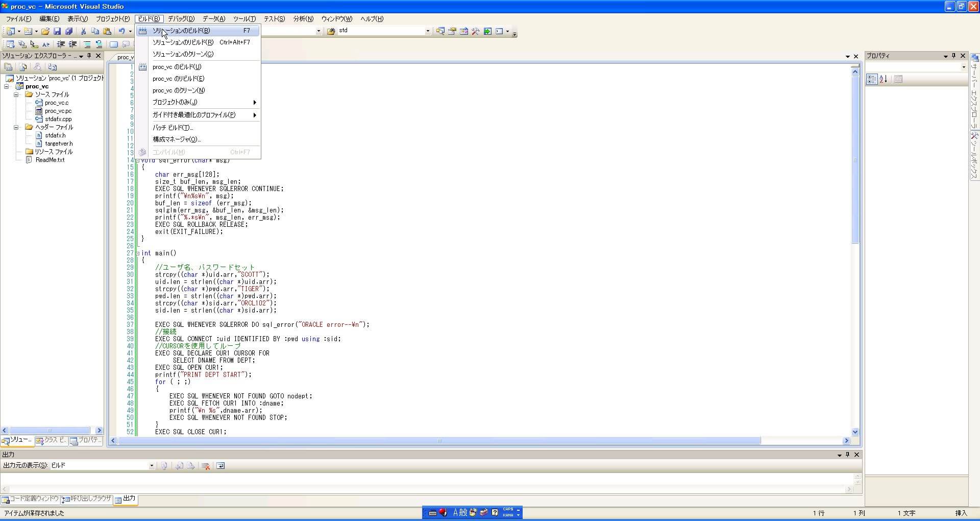The width and height of the screenshot is (980, 521).
Task: Choose バッチ ビルド menu entry
Action: [199, 128]
